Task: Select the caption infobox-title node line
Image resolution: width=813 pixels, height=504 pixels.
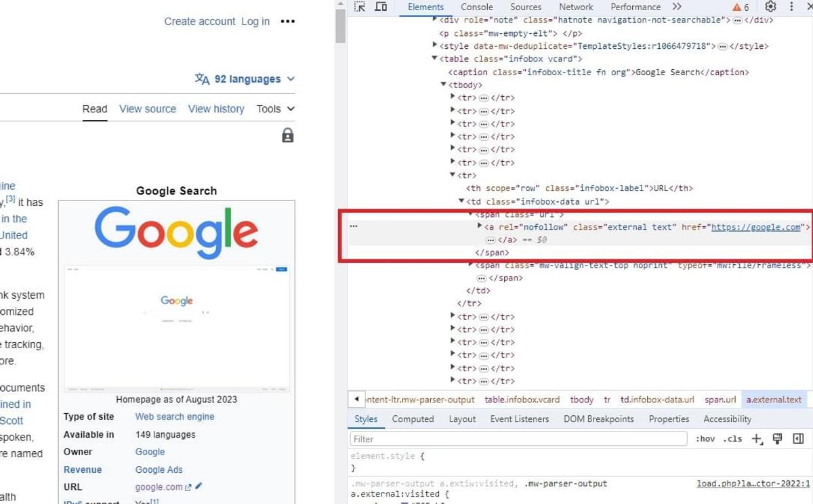Action: tap(599, 72)
